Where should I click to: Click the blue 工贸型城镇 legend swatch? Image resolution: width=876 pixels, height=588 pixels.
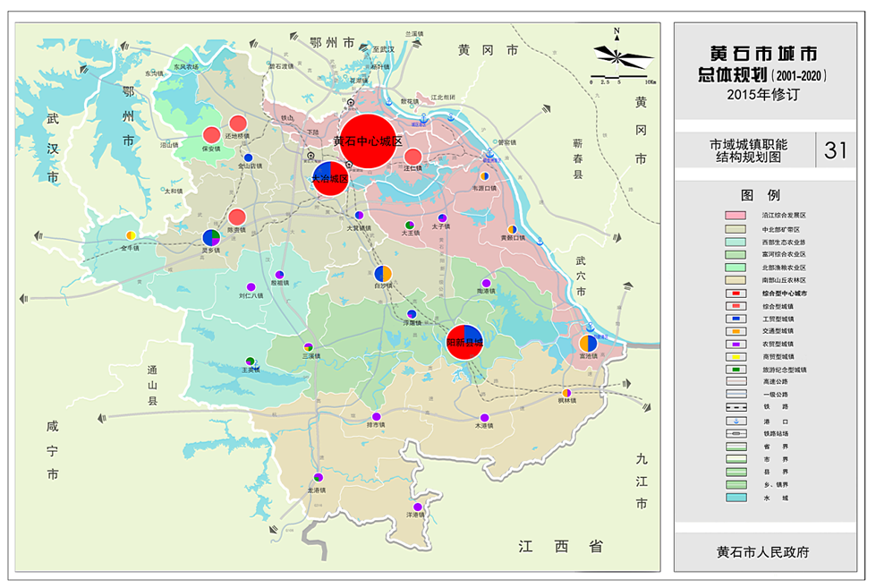tap(736, 319)
